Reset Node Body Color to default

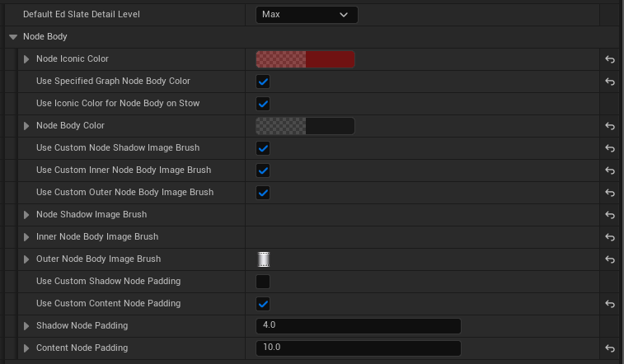pos(610,126)
